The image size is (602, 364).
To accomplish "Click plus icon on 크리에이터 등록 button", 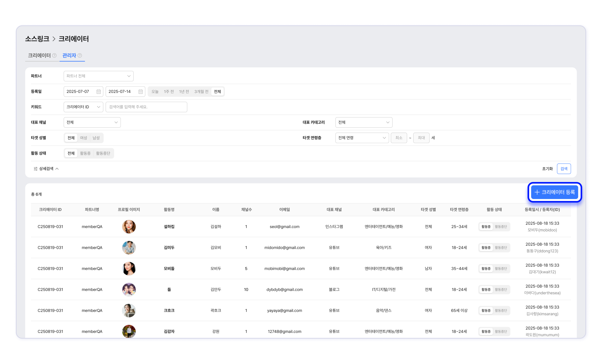I will [537, 192].
